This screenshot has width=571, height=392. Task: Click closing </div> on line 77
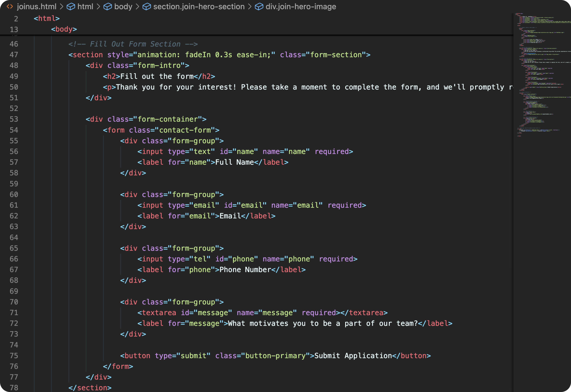coord(99,377)
